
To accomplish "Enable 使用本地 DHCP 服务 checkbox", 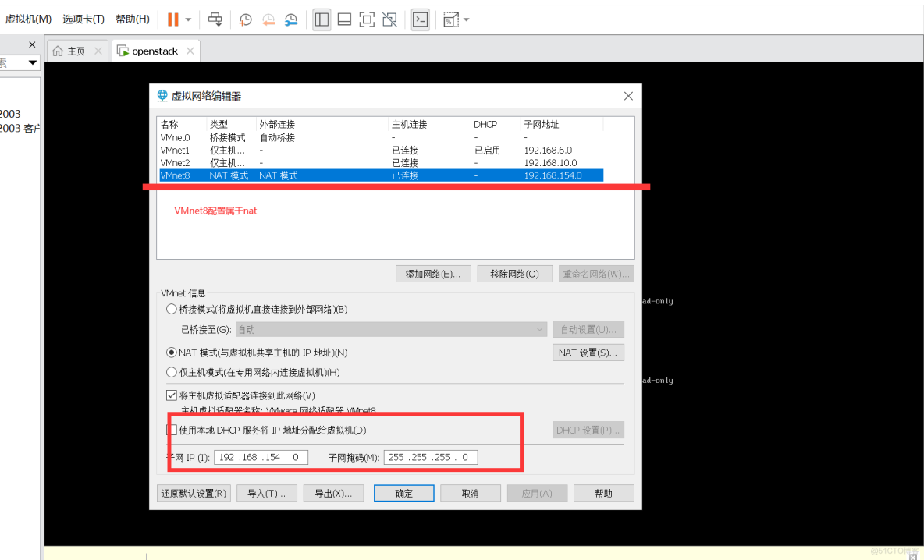I will (x=172, y=430).
